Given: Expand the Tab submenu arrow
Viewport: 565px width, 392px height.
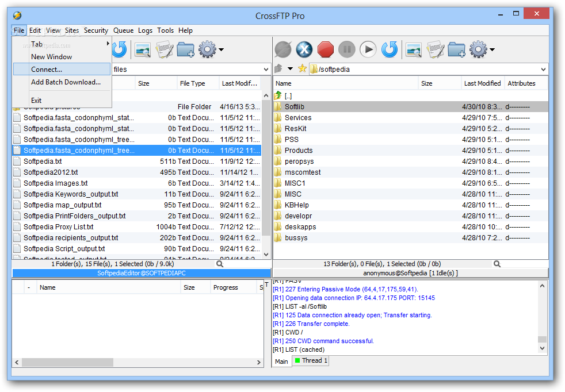Looking at the screenshot, I should (x=108, y=44).
